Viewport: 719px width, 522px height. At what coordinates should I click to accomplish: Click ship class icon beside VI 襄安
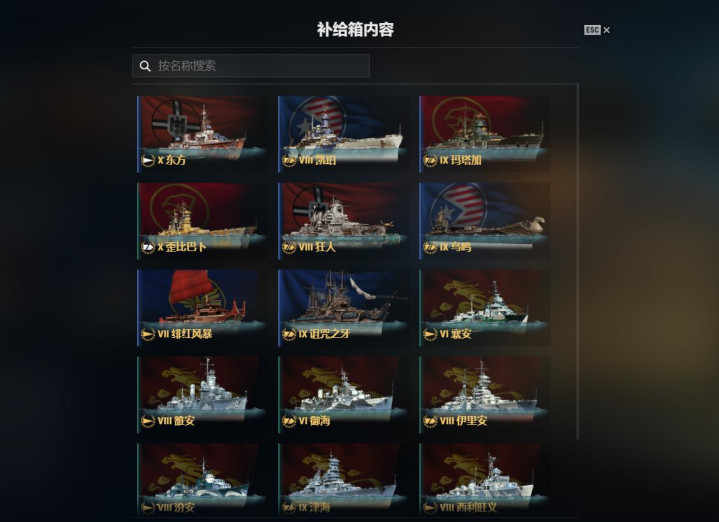pyautogui.click(x=430, y=334)
